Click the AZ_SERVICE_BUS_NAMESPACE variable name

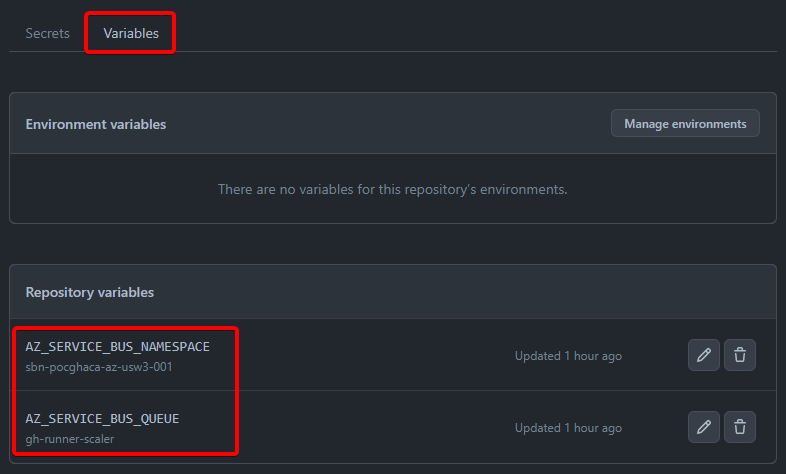(118, 346)
